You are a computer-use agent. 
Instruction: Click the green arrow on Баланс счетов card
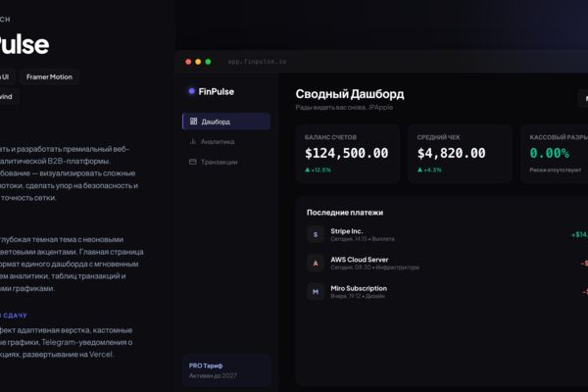(308, 170)
